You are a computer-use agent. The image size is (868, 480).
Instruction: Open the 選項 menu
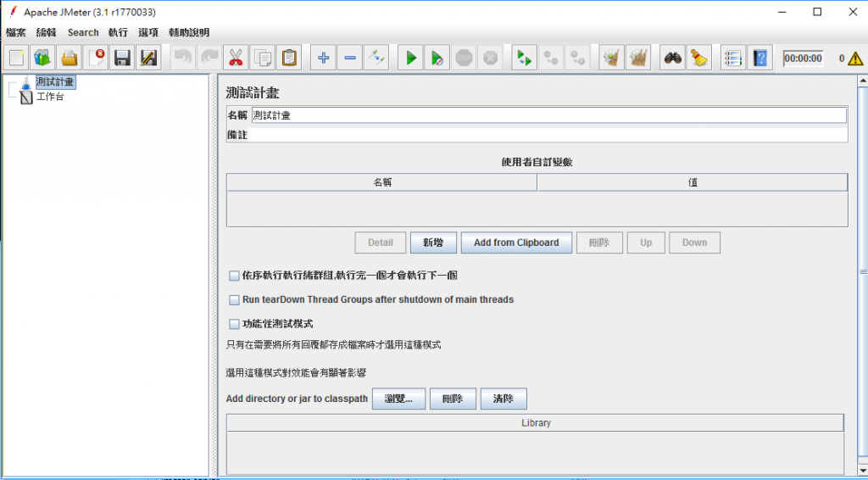(x=148, y=33)
